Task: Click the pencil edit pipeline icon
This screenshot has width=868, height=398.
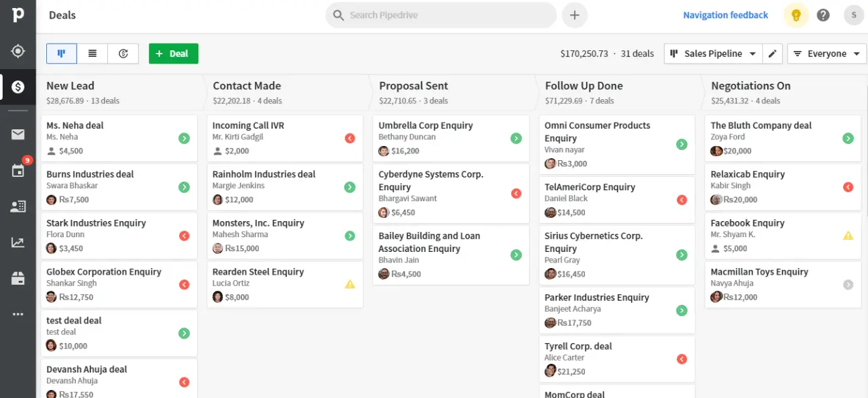Action: pos(773,54)
